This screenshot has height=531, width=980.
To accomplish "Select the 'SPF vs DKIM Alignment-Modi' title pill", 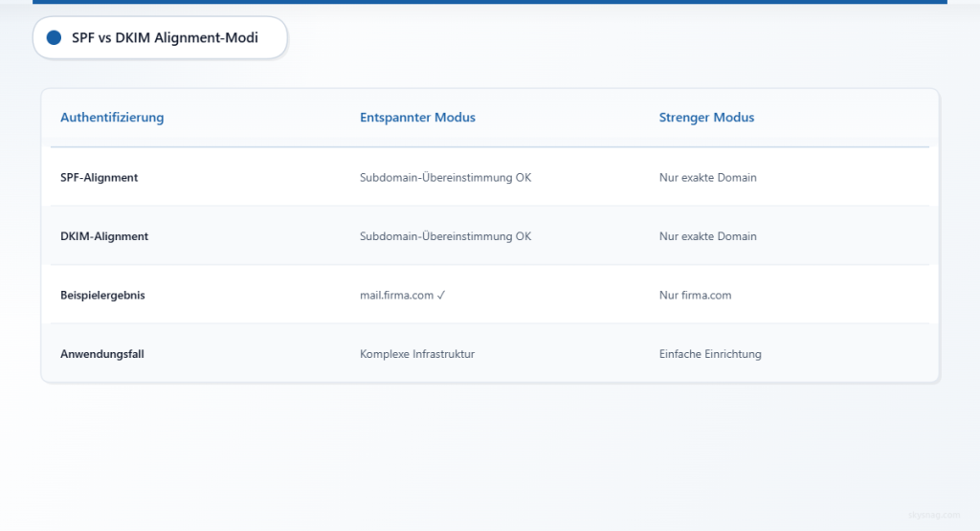I will (x=160, y=38).
